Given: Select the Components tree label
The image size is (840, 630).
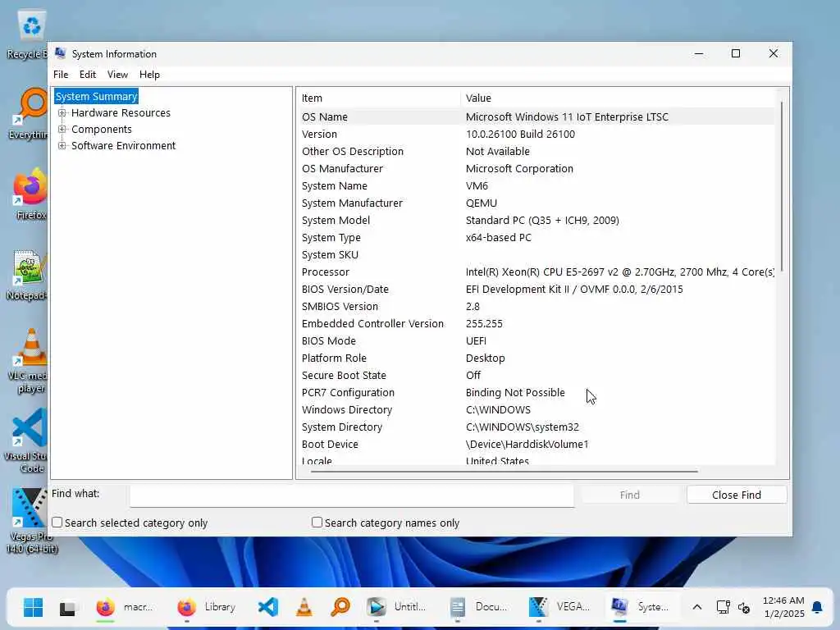Looking at the screenshot, I should pos(102,129).
